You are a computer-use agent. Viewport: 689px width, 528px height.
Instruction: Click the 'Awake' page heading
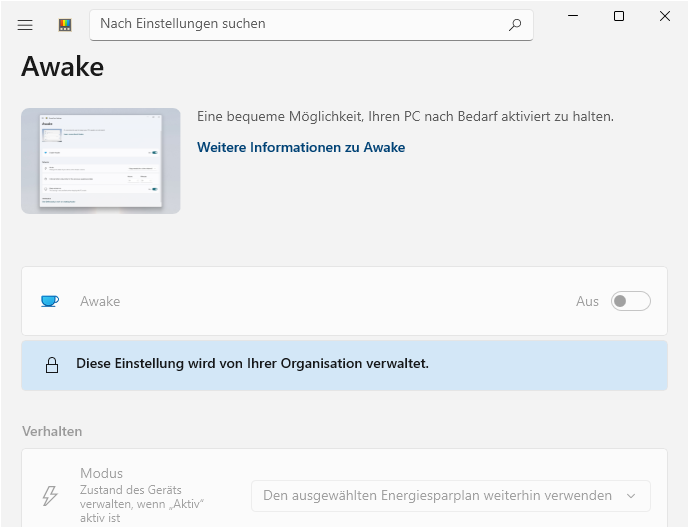(62, 67)
